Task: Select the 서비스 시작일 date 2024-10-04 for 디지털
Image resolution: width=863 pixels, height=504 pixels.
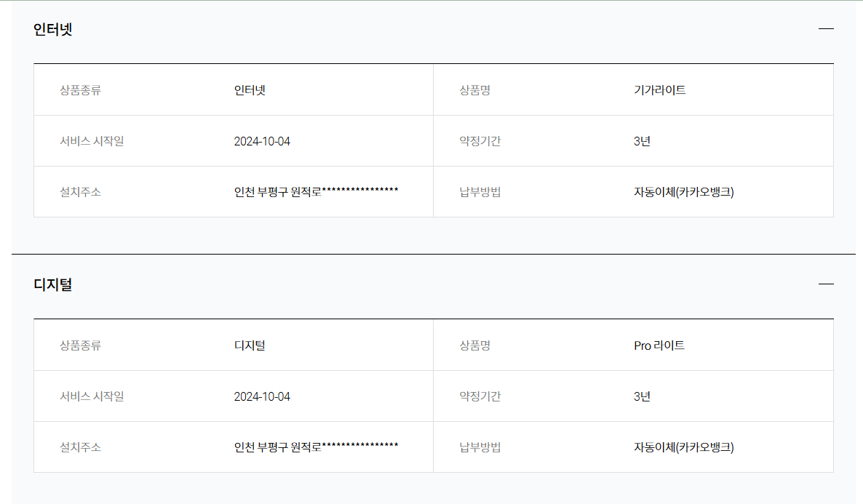Action: coord(263,396)
